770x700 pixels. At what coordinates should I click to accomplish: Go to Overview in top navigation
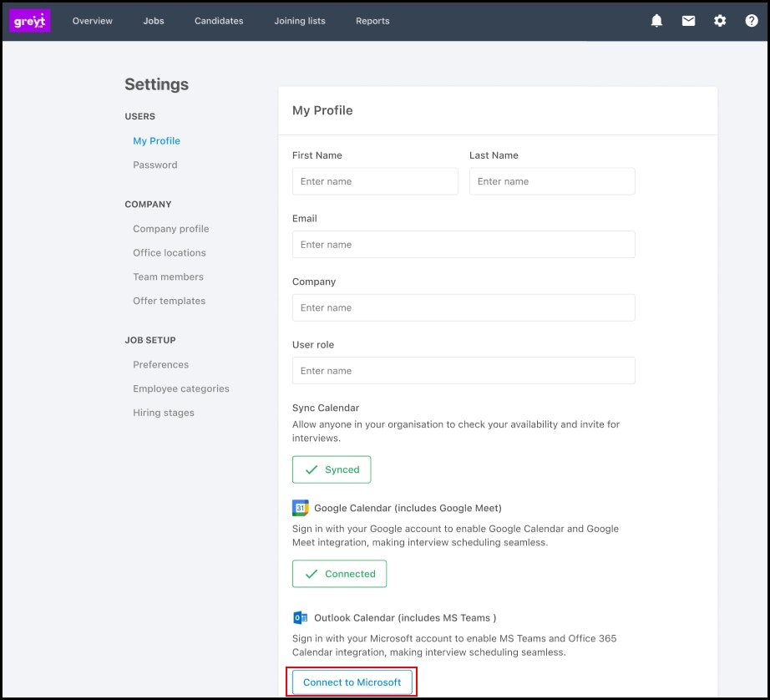coord(93,21)
